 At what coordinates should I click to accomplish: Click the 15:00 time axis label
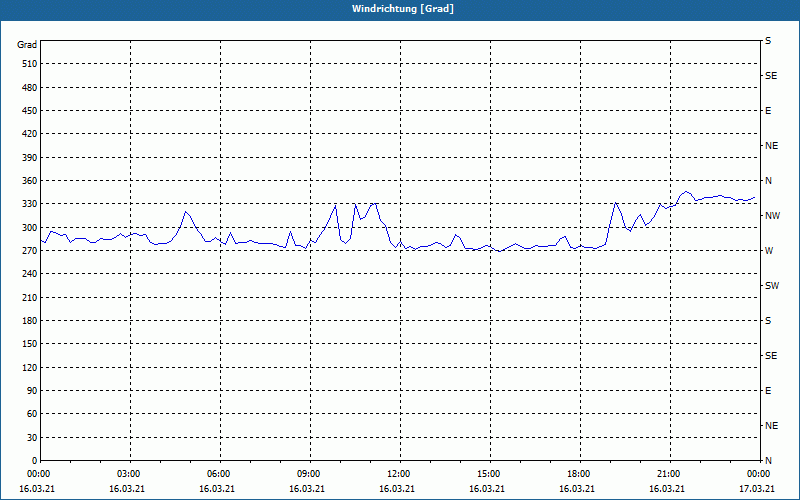(487, 474)
